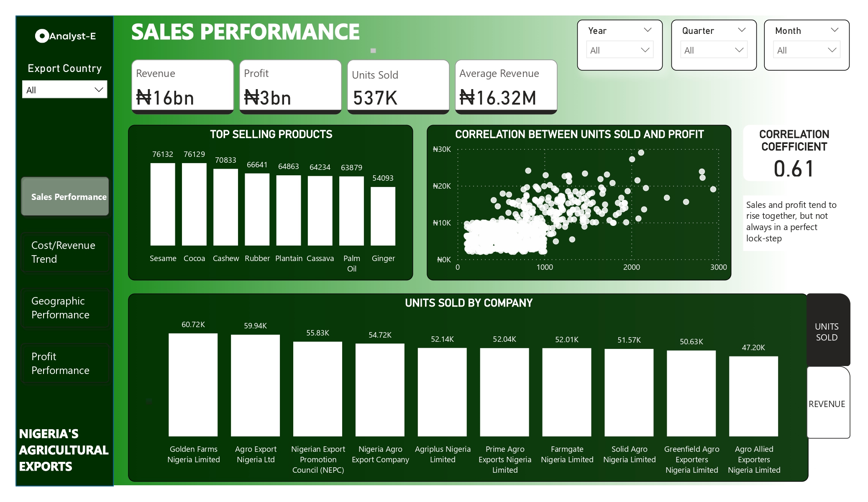Toggle chart to UNITS SOLD view
Screen dimensions: 868x502
[x=827, y=331]
